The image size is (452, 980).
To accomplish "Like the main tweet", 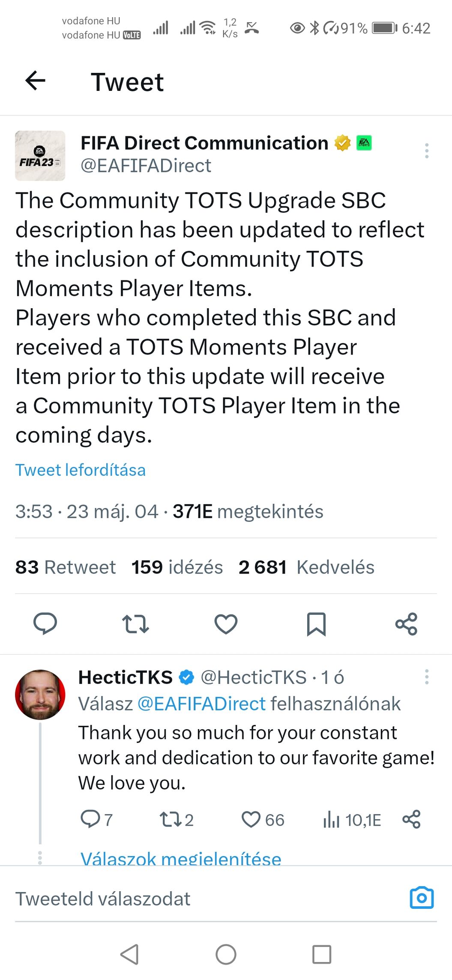I will (226, 624).
